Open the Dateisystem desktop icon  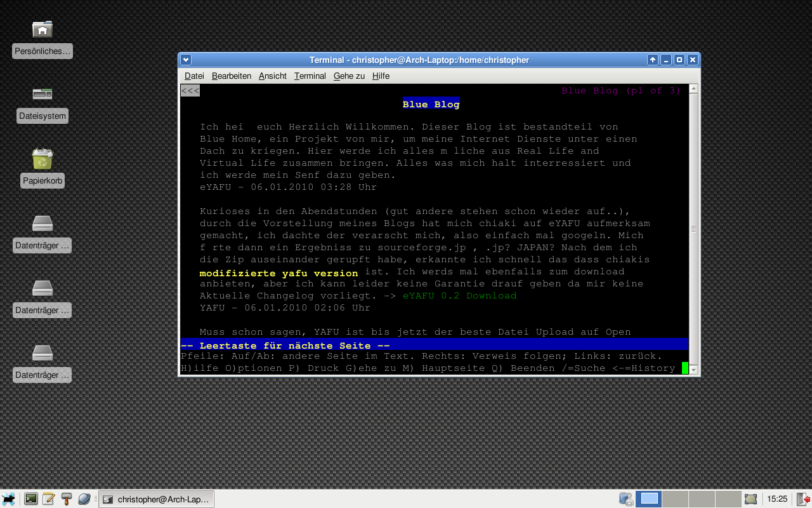(x=43, y=95)
